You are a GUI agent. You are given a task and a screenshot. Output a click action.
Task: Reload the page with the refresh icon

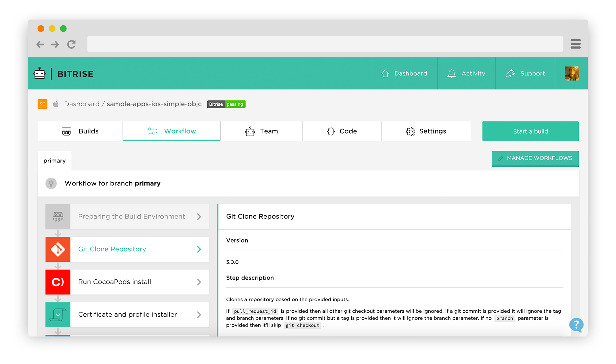tap(71, 44)
